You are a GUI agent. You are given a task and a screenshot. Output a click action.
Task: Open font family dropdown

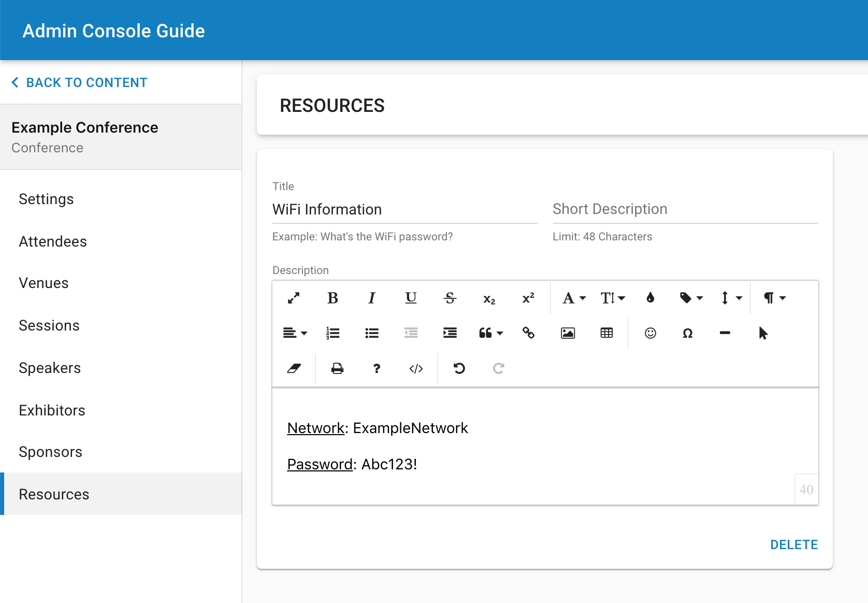574,298
